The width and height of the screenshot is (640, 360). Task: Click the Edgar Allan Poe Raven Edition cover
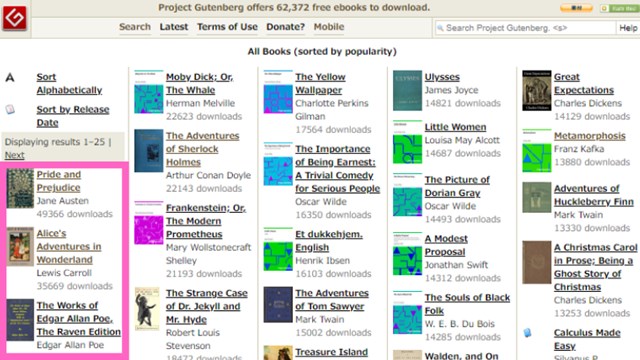pos(20,320)
